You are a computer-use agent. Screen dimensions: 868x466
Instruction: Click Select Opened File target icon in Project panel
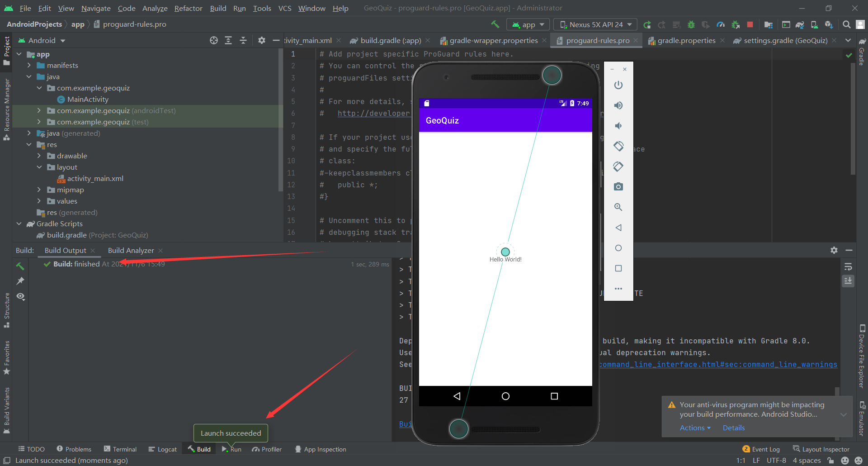pyautogui.click(x=214, y=40)
